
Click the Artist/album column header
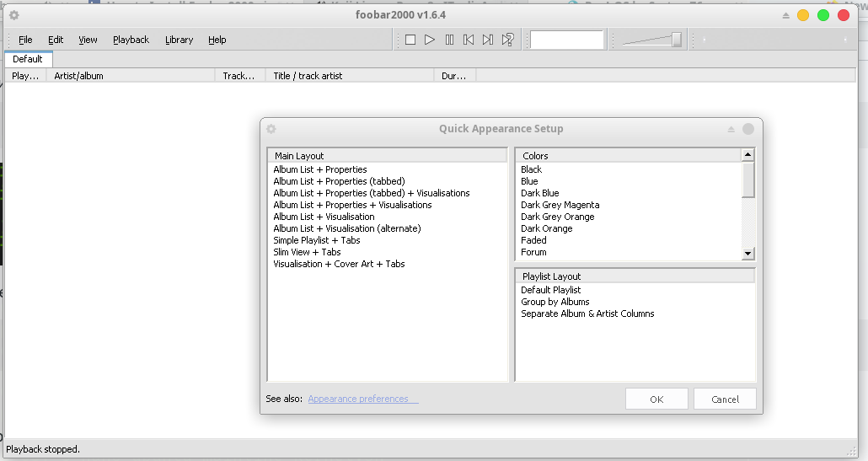pos(131,76)
